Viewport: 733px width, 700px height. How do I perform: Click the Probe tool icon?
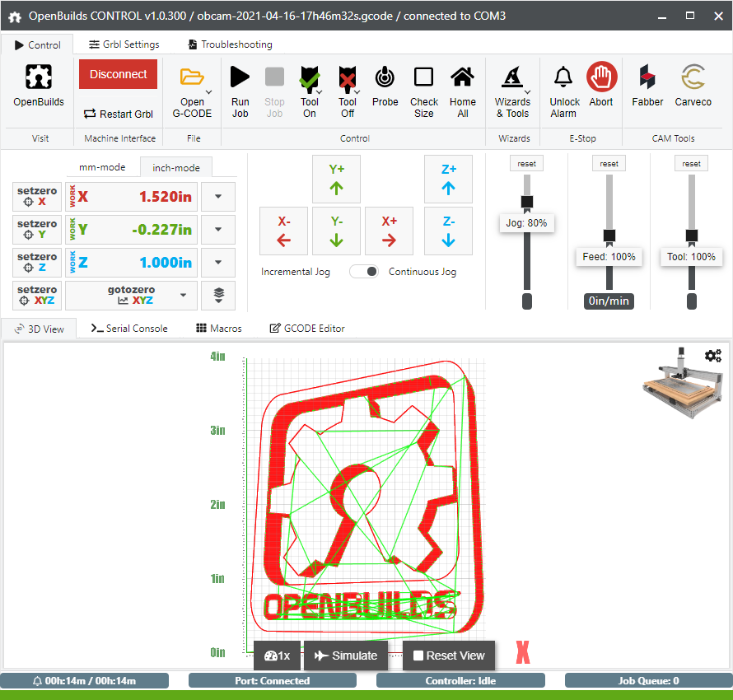click(385, 78)
